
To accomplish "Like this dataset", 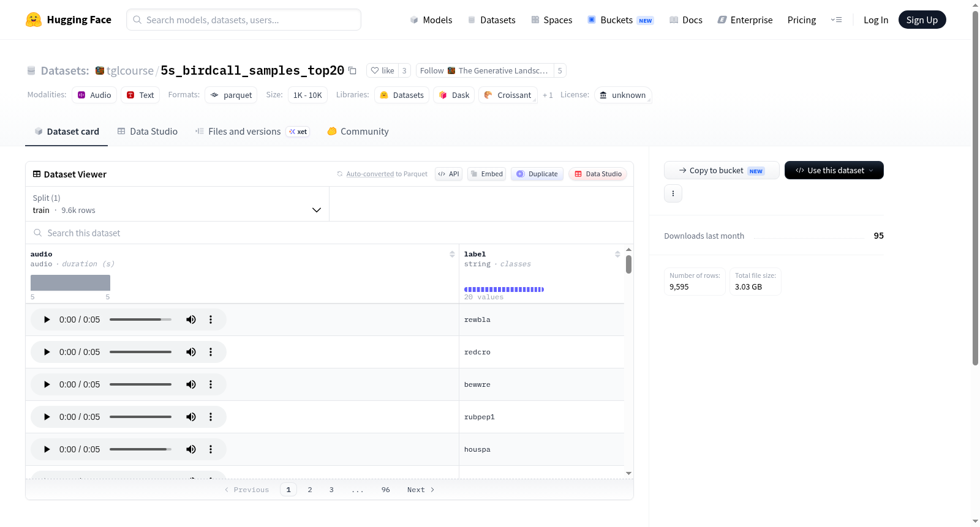I will (382, 70).
